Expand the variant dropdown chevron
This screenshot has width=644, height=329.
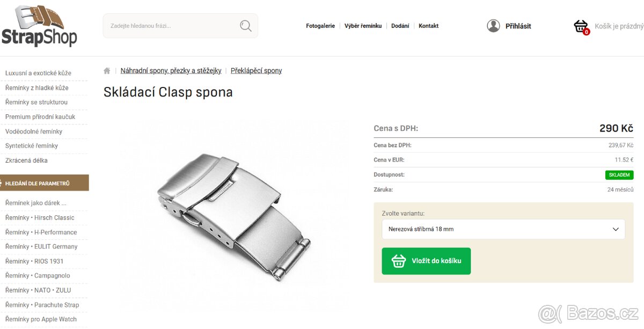[616, 229]
